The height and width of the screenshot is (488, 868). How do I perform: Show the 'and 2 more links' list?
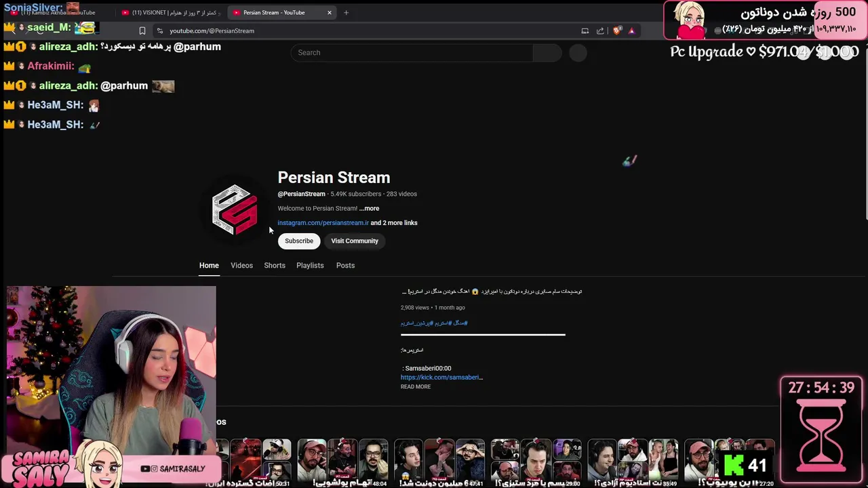tap(394, 223)
